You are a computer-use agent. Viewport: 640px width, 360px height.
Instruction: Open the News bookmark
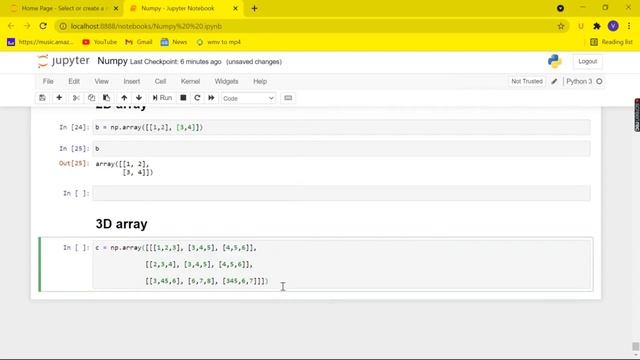174,42
